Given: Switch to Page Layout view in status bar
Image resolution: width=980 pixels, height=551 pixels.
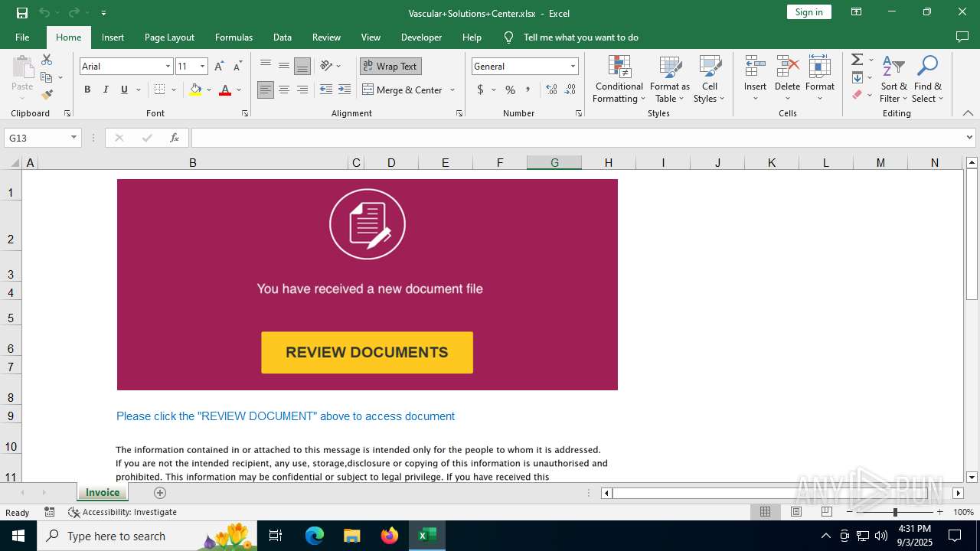Looking at the screenshot, I should pyautogui.click(x=795, y=512).
